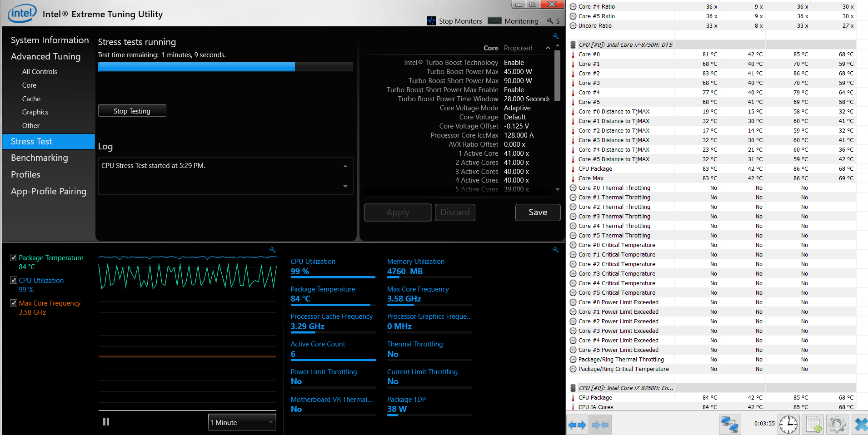
Task: Collapse the Core Proposed section chevron
Action: point(548,48)
